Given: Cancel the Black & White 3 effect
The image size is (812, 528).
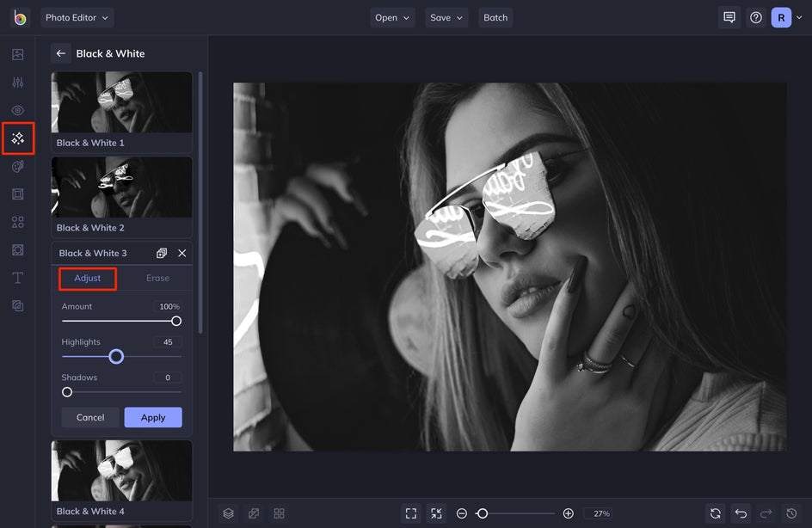Looking at the screenshot, I should coord(90,417).
